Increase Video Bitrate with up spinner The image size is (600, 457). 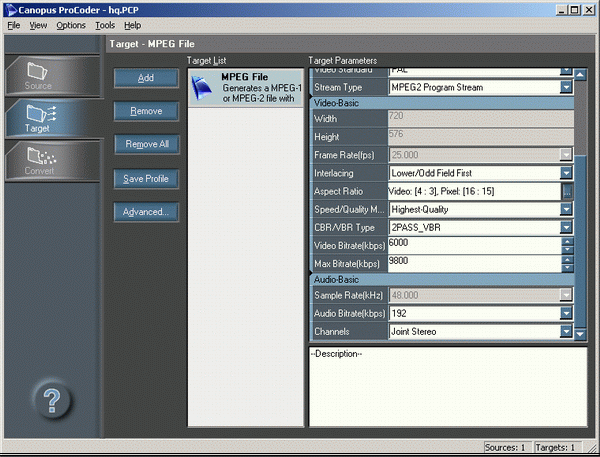tap(567, 242)
